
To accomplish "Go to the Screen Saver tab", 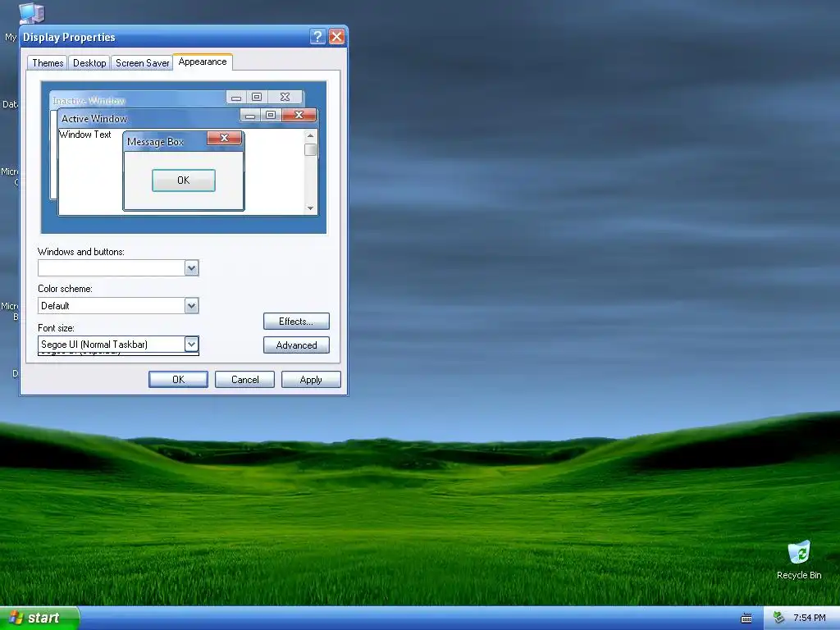I will pos(142,62).
